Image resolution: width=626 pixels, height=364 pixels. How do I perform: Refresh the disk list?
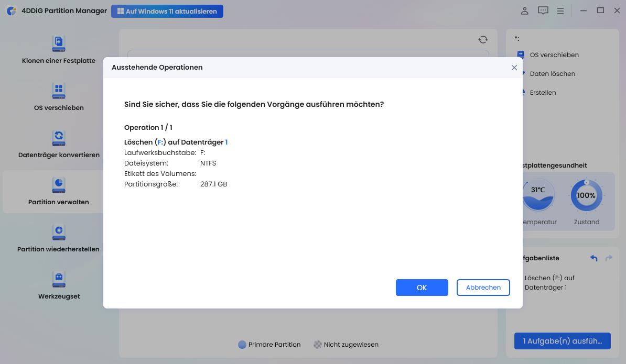[483, 39]
